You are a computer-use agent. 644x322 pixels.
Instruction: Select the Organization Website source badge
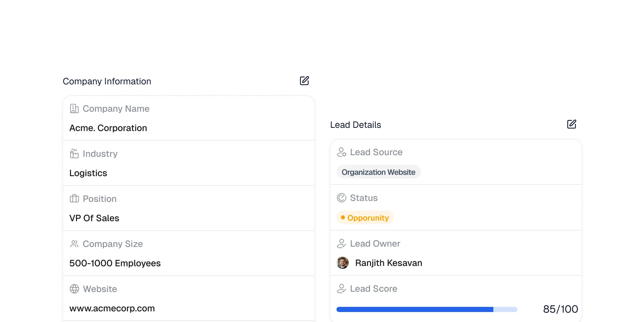point(378,172)
